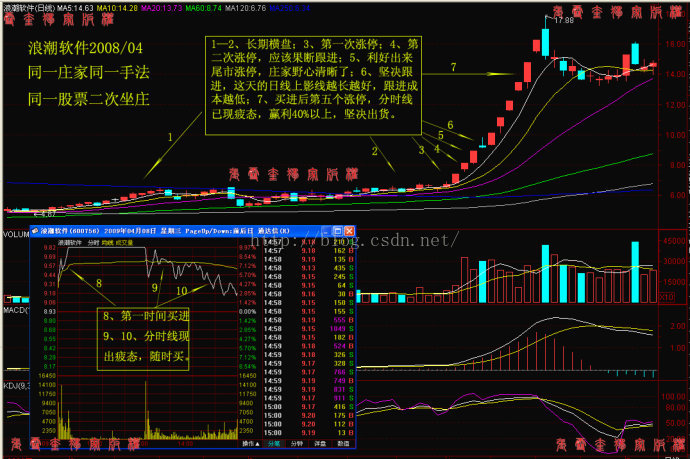Click the 17.88 high price label

click(x=564, y=20)
